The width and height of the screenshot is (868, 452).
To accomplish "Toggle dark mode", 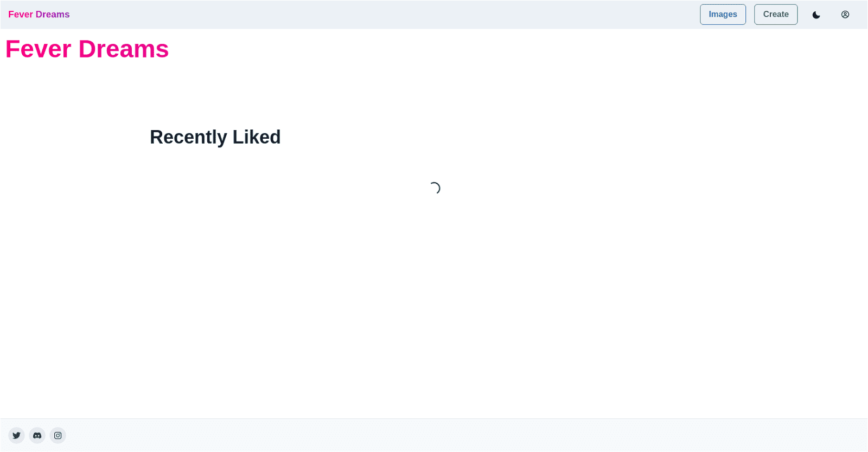I will 816,15.
